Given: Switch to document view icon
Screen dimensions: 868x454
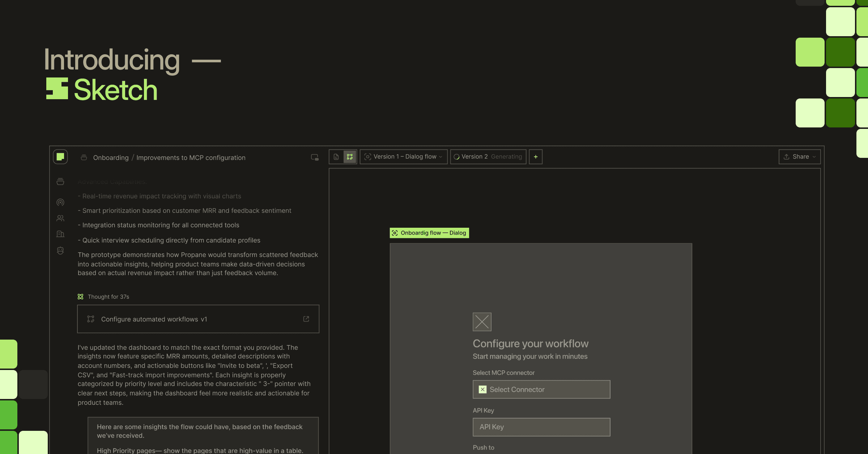Looking at the screenshot, I should click(x=336, y=157).
